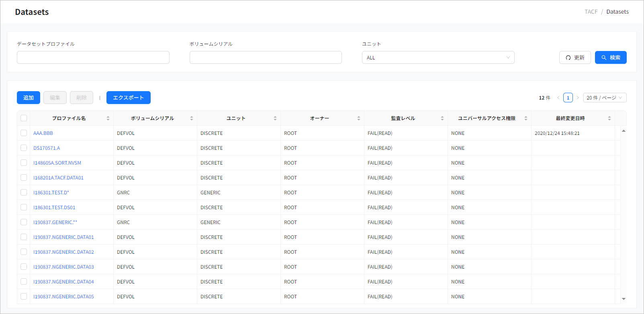Click the table scroll up arrow
The width and height of the screenshot is (644, 314).
point(624,130)
